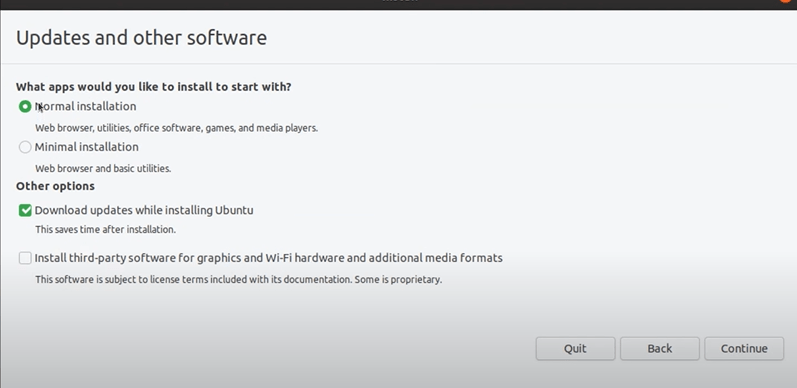Click the Quit button
Image resolution: width=797 pixels, height=388 pixels.
click(x=575, y=348)
